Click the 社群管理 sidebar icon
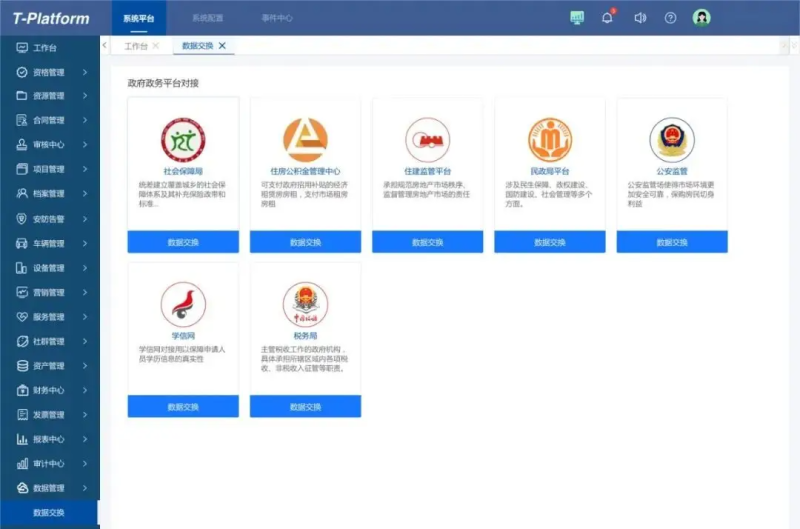The image size is (800, 529). tap(22, 342)
